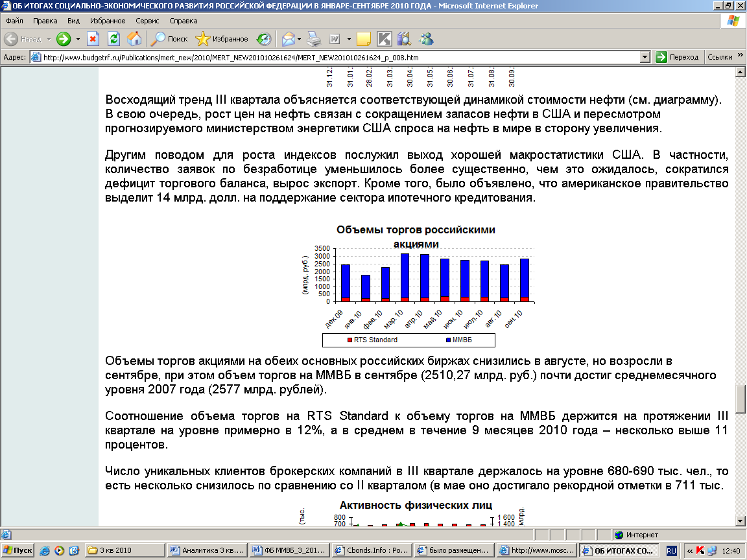Image resolution: width=747 pixels, height=560 pixels.
Task: Click the Back (Назад) navigation button
Action: tap(23, 39)
